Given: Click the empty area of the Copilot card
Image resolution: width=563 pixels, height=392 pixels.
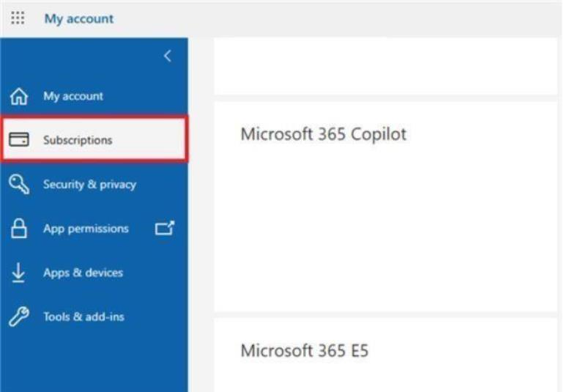Looking at the screenshot, I should tap(386, 230).
